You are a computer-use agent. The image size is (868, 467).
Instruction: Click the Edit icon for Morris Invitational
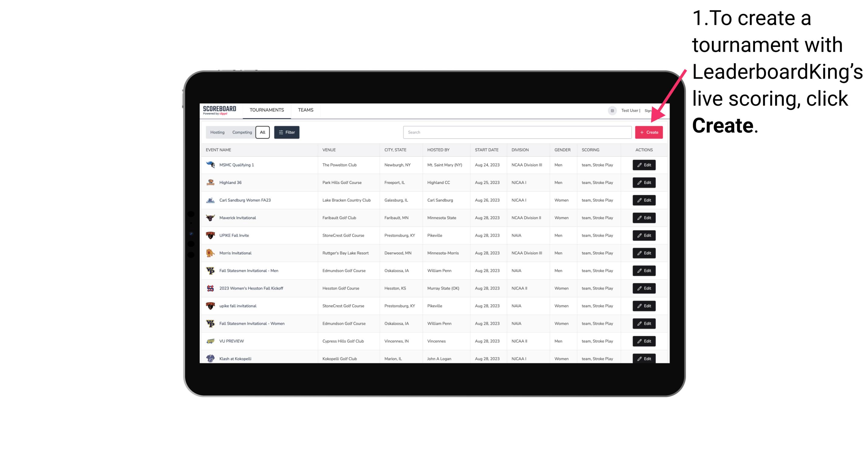click(644, 253)
